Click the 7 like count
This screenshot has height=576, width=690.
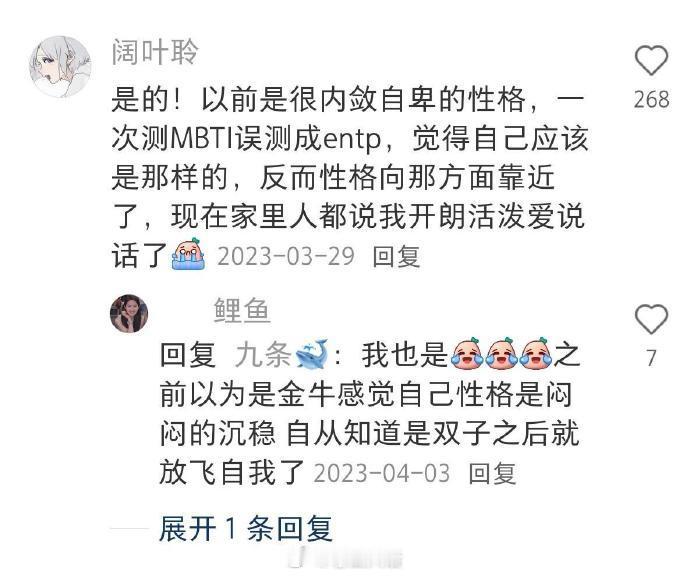652,358
